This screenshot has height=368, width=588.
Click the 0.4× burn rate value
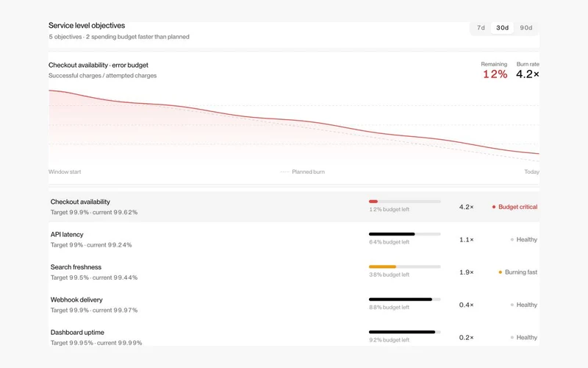click(467, 305)
